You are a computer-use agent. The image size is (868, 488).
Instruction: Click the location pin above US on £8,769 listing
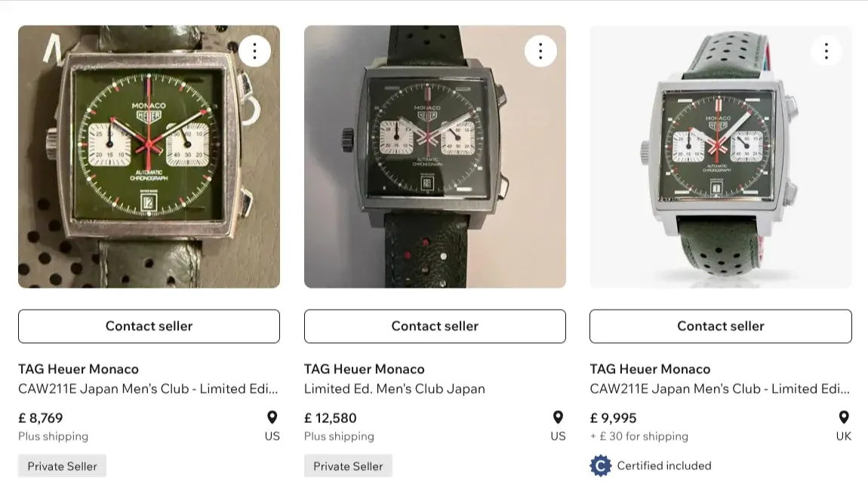[x=272, y=418]
